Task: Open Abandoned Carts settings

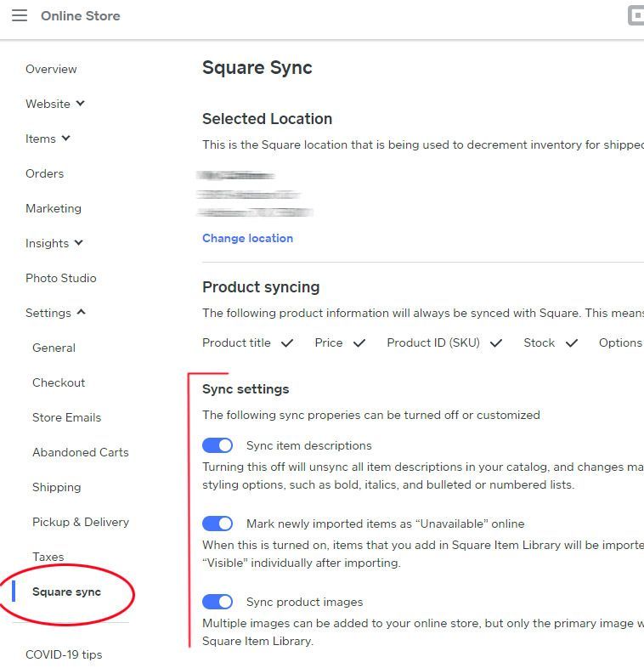Action: (81, 452)
